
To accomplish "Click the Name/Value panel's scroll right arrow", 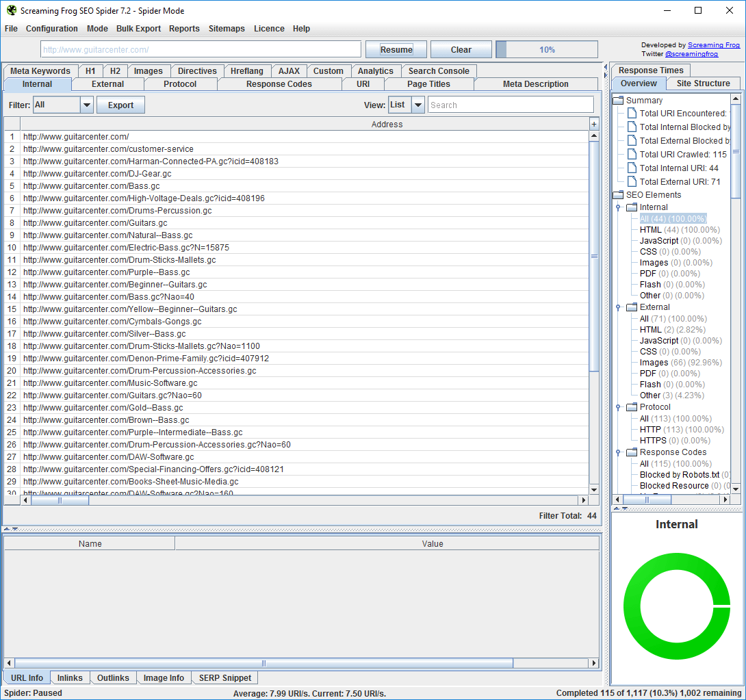I will coord(594,663).
